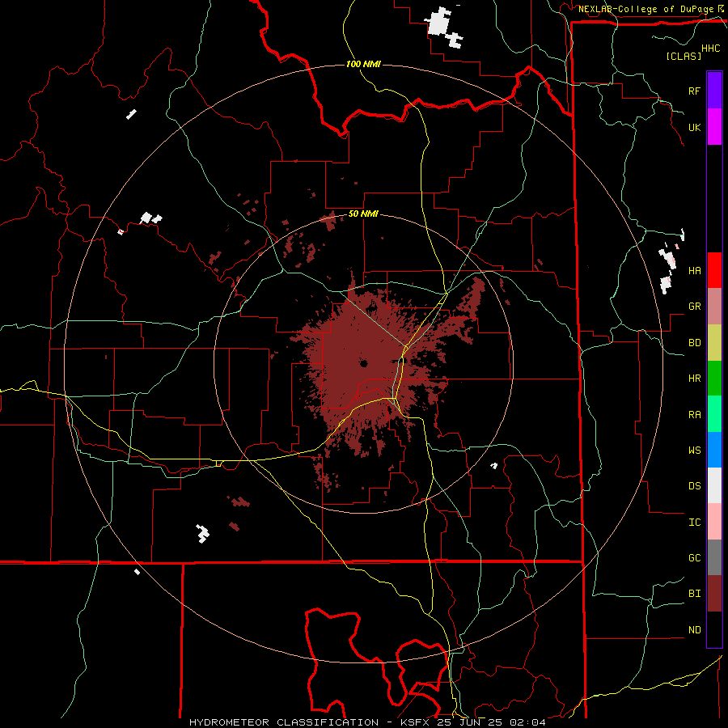Click the GC legend label
The height and width of the screenshot is (728, 728).
coord(694,558)
